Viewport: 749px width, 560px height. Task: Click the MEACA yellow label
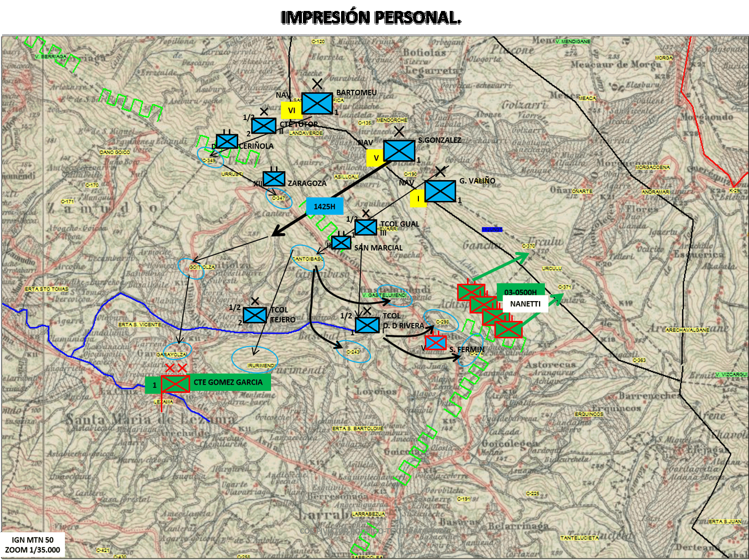point(588,98)
